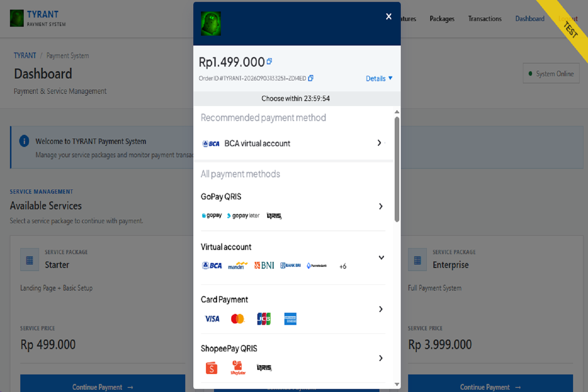Close the payment popup with X

389,16
